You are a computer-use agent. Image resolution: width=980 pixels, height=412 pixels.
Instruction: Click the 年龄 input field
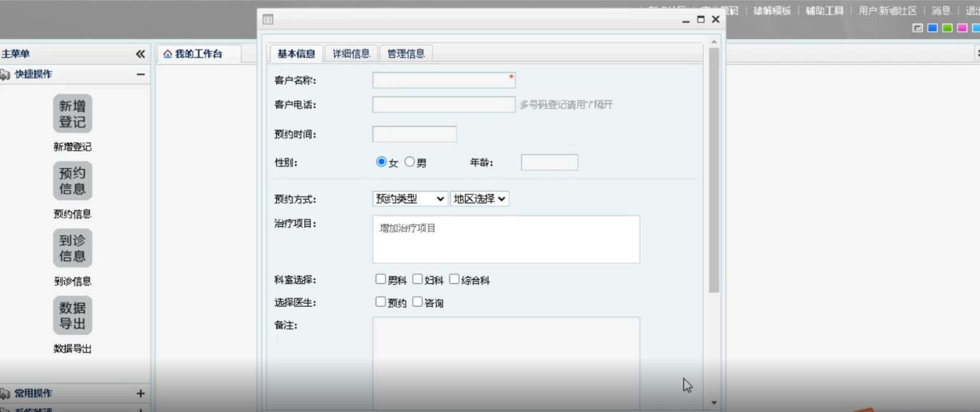pos(550,162)
